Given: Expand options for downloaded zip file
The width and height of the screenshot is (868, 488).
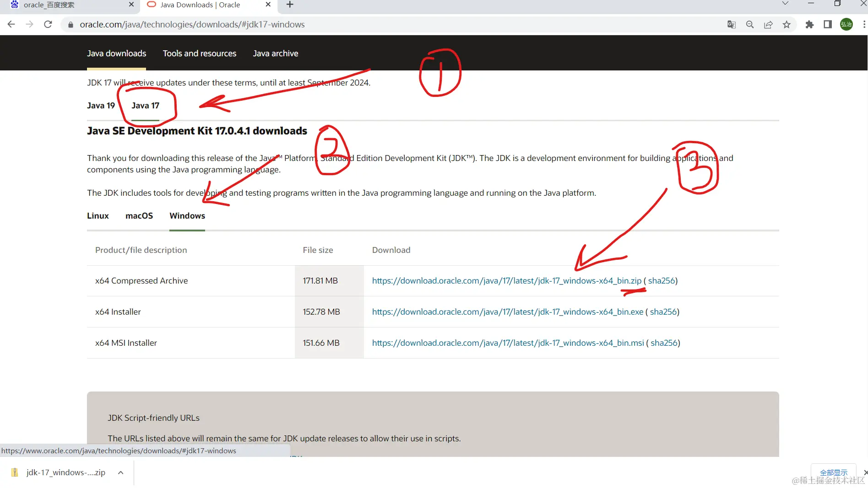Looking at the screenshot, I should click(x=120, y=472).
